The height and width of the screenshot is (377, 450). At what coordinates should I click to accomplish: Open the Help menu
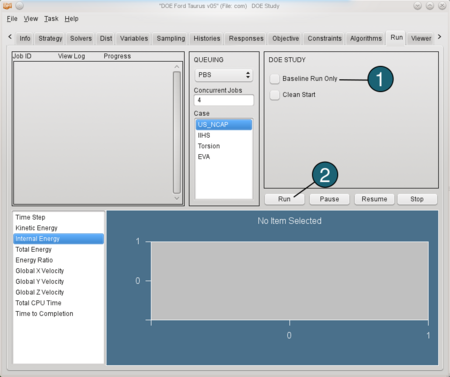tap(71, 19)
